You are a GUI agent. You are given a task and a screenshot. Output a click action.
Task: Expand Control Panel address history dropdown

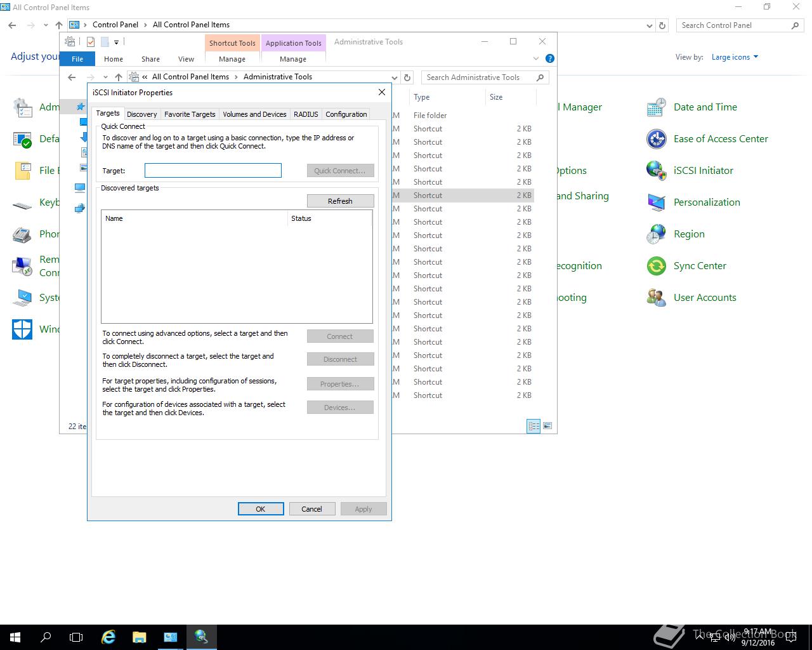649,25
